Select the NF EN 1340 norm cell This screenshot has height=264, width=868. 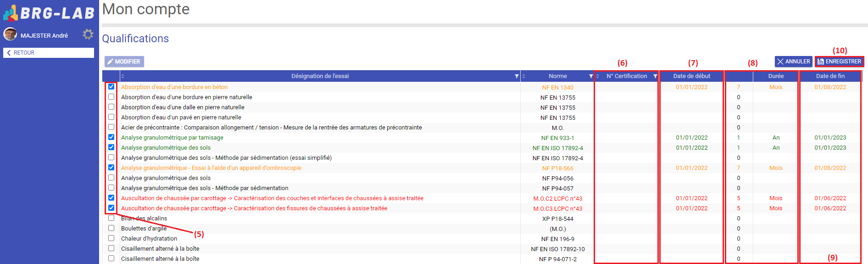click(557, 87)
